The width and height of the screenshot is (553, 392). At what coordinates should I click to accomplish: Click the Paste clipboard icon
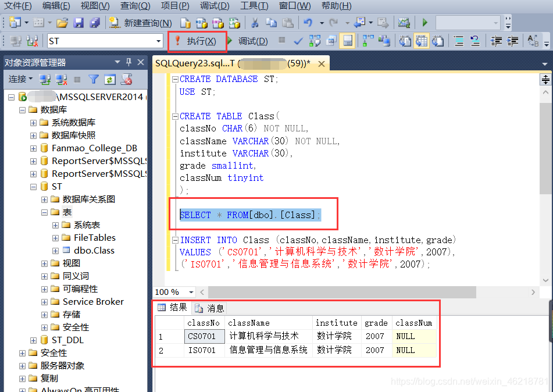[x=288, y=23]
